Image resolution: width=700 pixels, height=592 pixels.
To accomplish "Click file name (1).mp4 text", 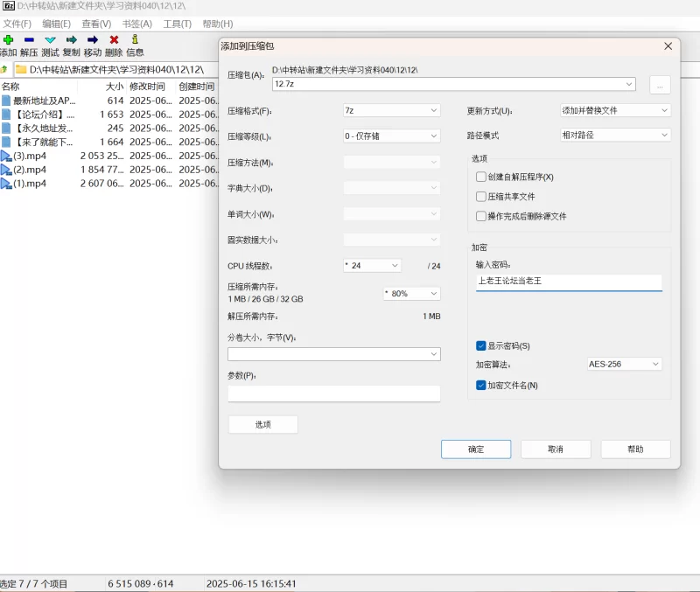I will pyautogui.click(x=30, y=184).
